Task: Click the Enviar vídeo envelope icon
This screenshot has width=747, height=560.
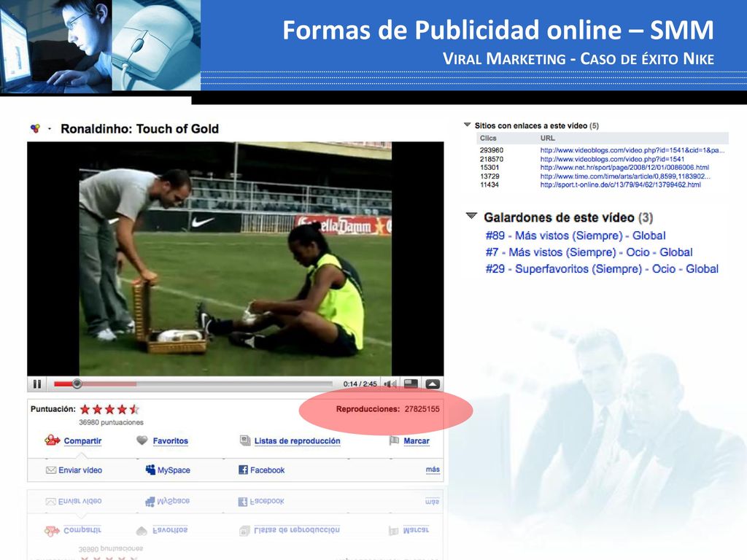Action: [51, 470]
